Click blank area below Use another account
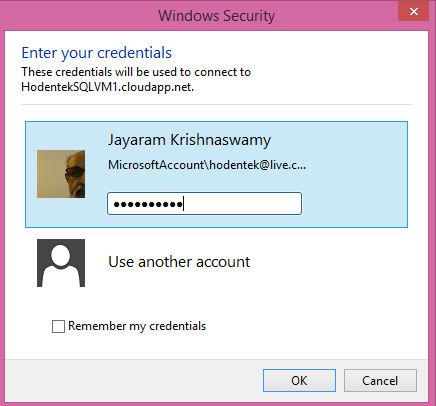 pyautogui.click(x=217, y=302)
